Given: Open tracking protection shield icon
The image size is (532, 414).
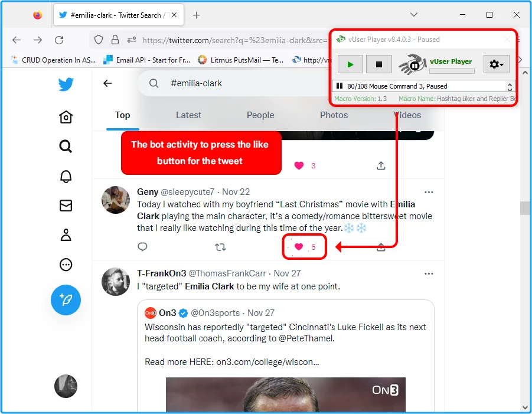Looking at the screenshot, I should click(x=99, y=40).
